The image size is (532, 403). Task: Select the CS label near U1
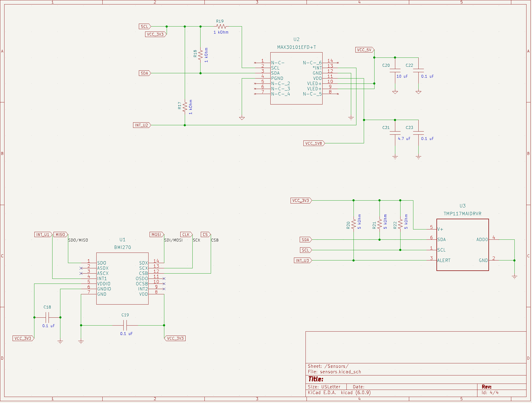point(206,234)
